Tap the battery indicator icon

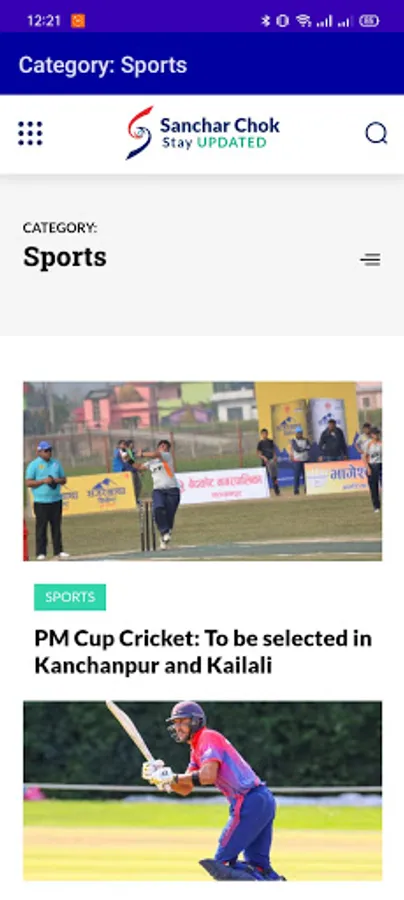click(x=369, y=21)
